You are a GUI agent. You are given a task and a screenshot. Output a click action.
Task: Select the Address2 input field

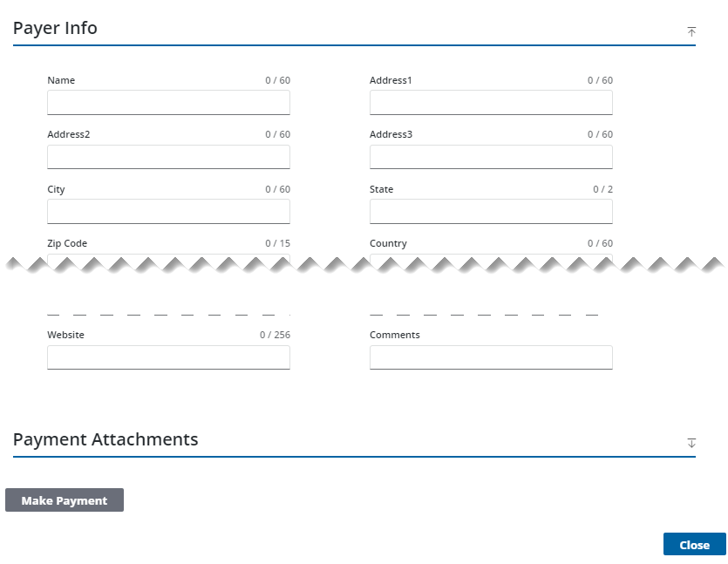click(168, 157)
